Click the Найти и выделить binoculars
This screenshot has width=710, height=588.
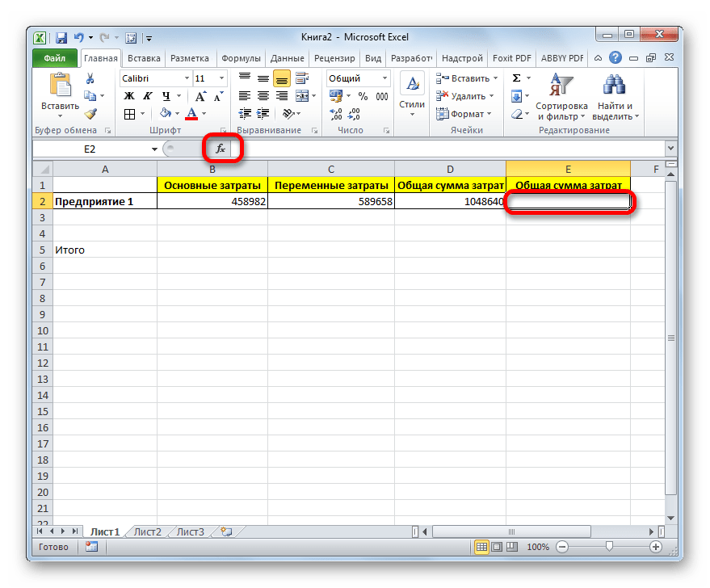615,97
